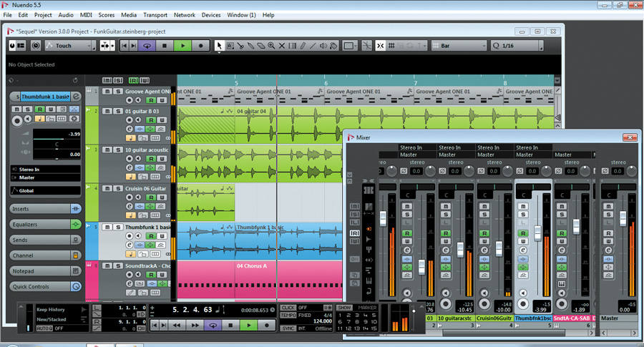Adjust the Cruisin06Guitr mixer channel fader

click(x=499, y=248)
